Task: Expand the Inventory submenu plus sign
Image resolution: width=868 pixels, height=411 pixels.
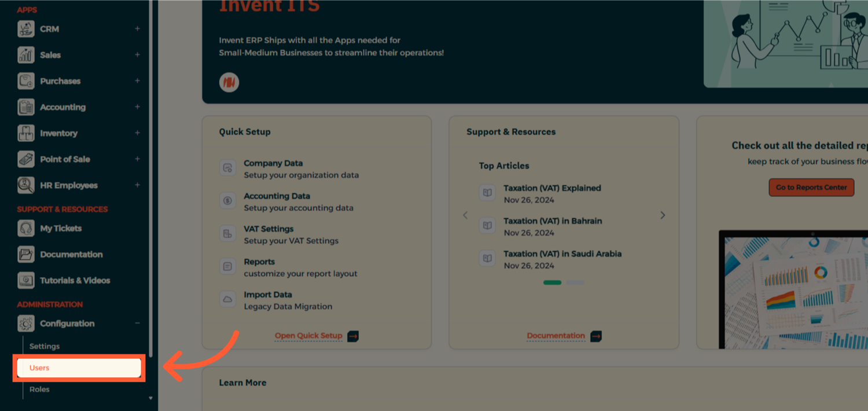Action: 137,133
